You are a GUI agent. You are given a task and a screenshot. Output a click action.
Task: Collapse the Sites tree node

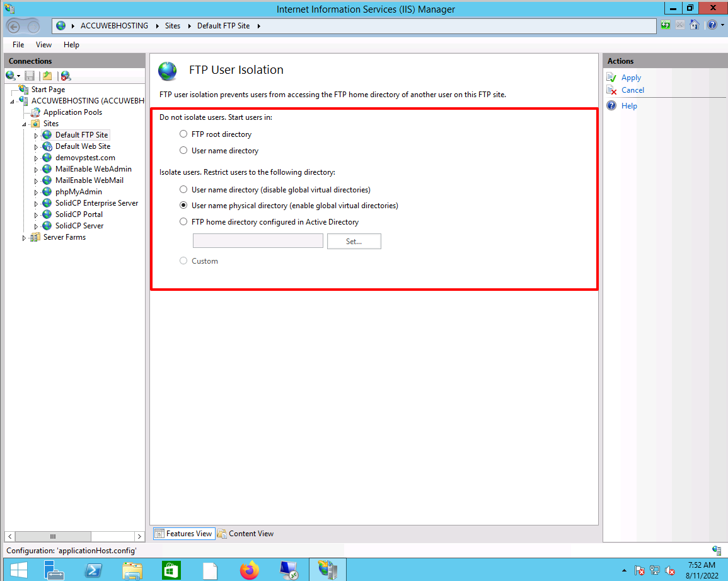coord(24,124)
